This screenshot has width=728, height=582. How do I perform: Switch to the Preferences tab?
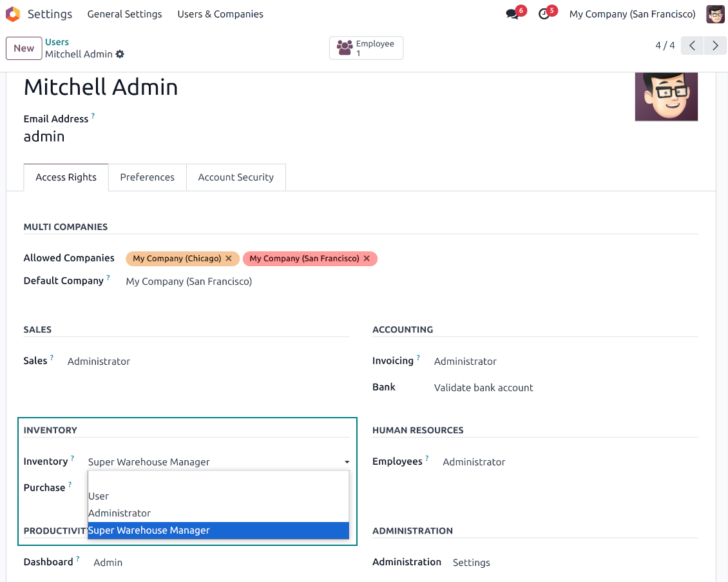click(147, 177)
